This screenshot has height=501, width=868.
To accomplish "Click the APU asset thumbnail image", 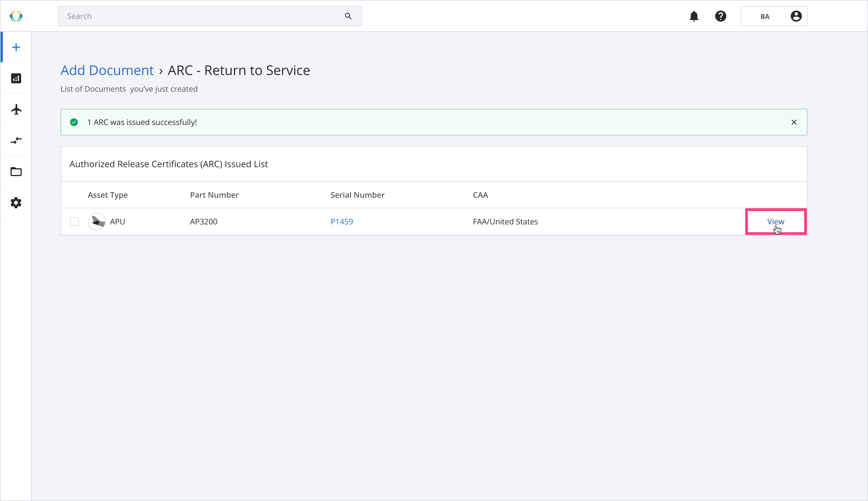I will coord(97,222).
